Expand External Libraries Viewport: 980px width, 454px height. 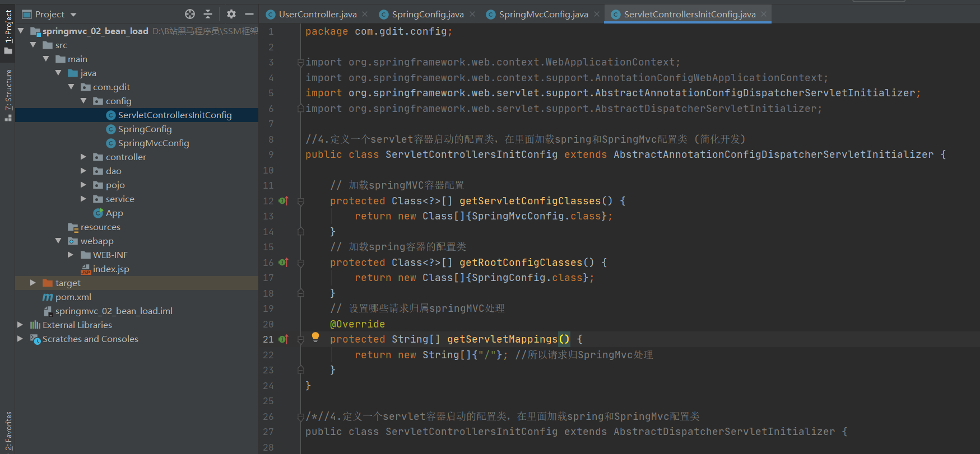point(21,325)
